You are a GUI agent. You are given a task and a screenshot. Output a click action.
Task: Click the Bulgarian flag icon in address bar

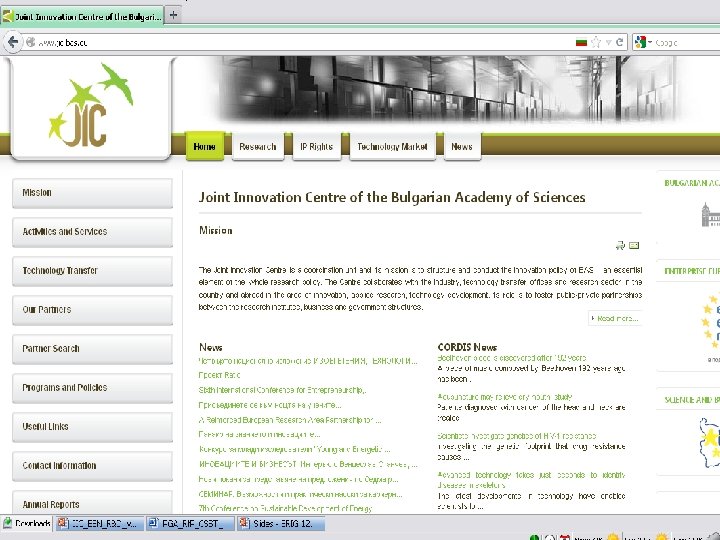(x=581, y=42)
